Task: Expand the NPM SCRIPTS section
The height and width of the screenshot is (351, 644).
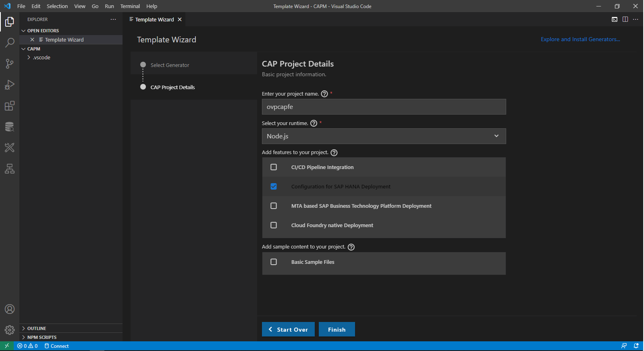Action: coord(42,337)
